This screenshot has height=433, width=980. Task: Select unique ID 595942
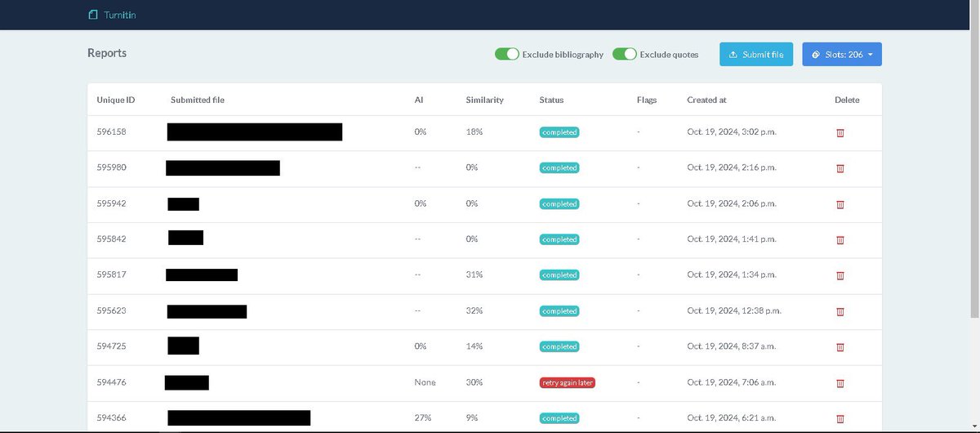point(111,203)
